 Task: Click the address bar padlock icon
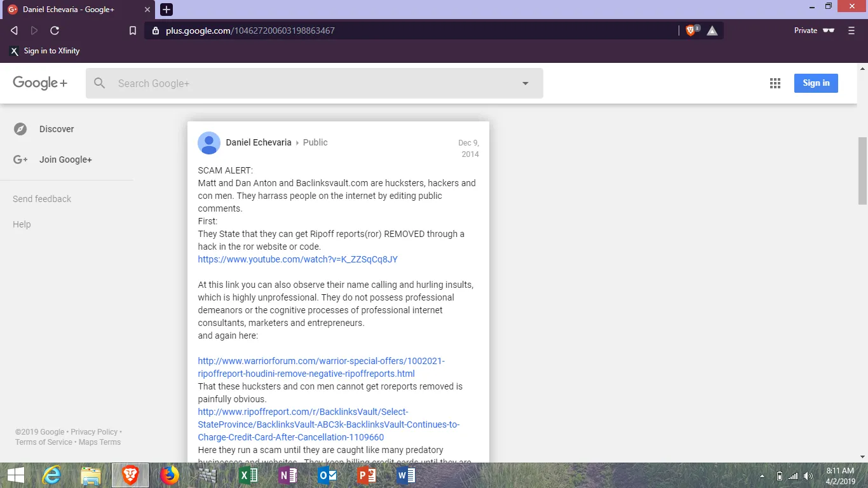pyautogui.click(x=155, y=30)
